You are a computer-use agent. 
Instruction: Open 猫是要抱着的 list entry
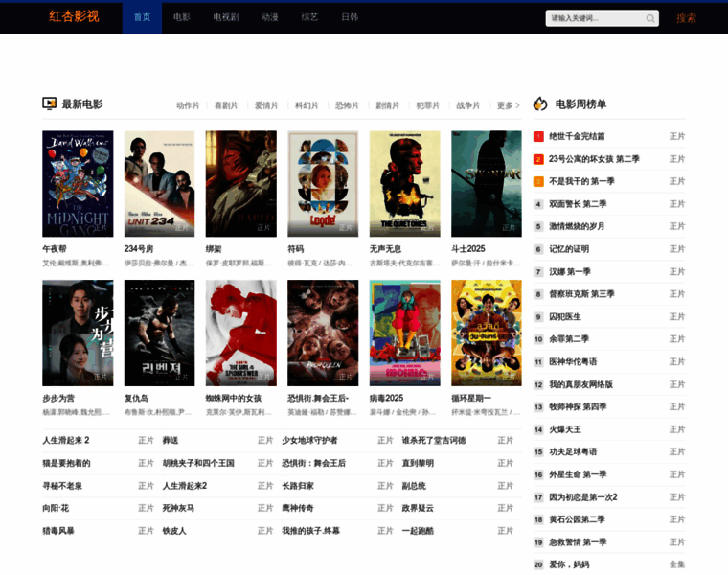coord(66,463)
